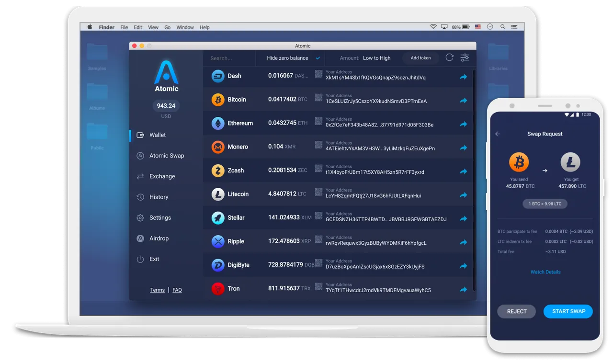This screenshot has height=364, width=613.
Task: Click the Wi-Fi icon in the menu bar
Action: click(433, 27)
